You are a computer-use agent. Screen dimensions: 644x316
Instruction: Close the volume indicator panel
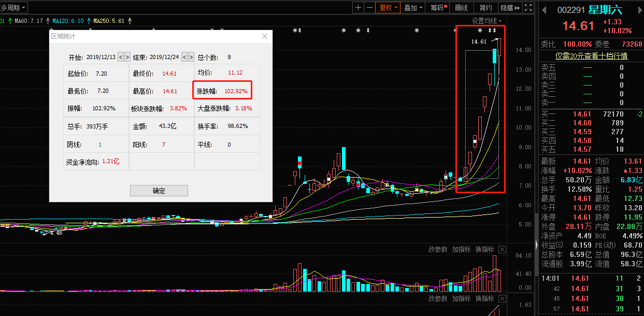click(502, 250)
